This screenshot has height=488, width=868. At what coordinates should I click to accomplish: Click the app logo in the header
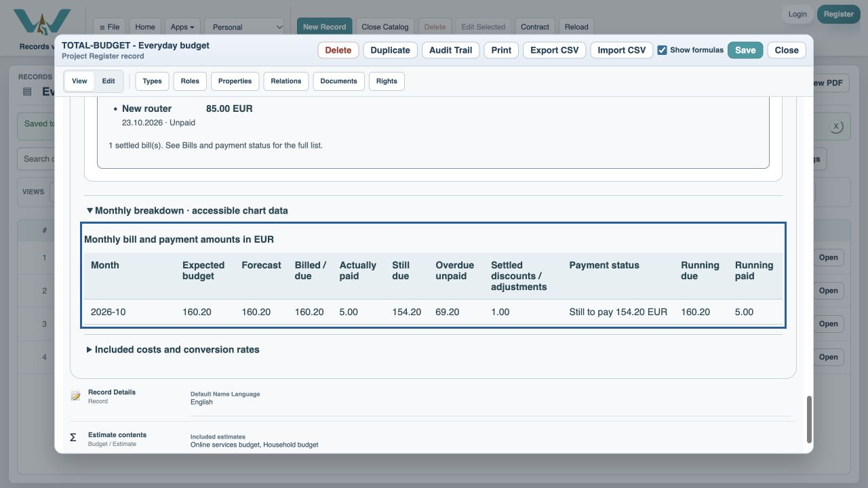[x=42, y=22]
